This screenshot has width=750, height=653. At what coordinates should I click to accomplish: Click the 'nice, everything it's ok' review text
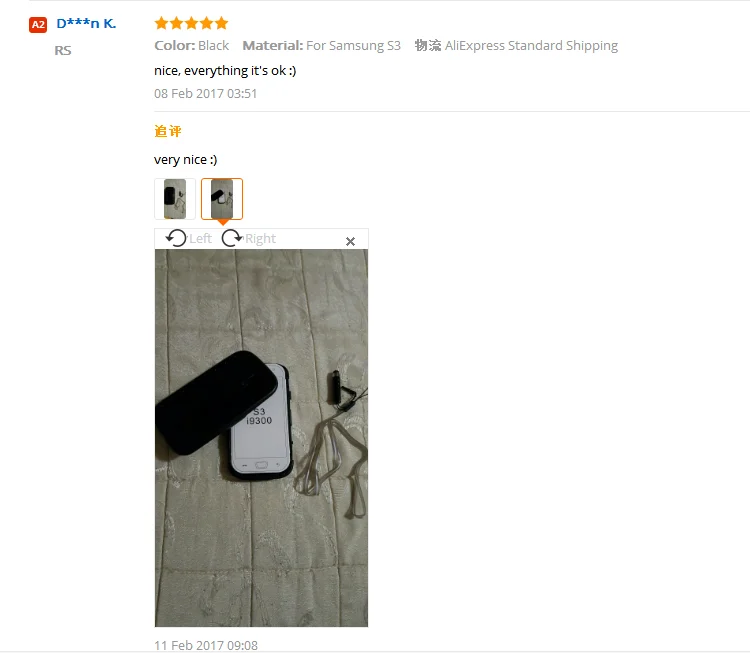click(x=225, y=71)
